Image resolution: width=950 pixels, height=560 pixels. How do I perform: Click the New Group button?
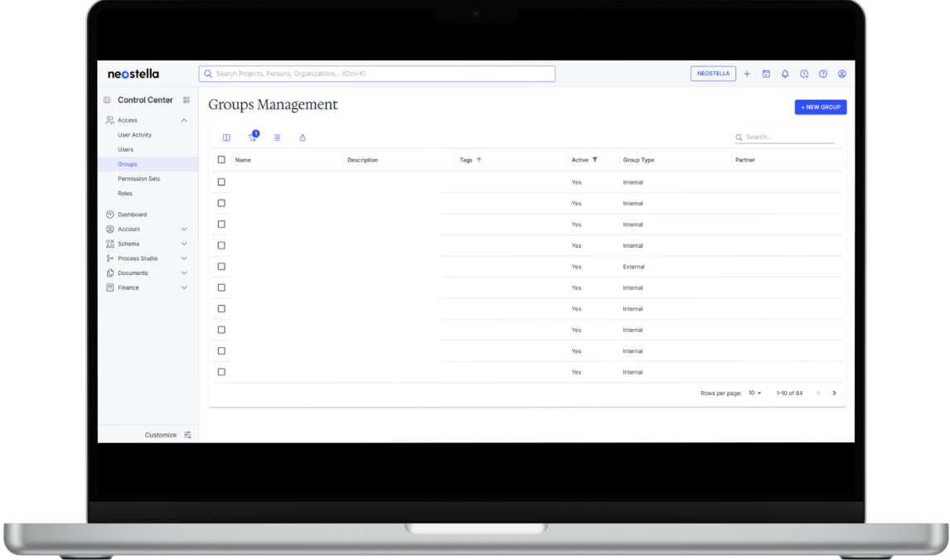(820, 108)
